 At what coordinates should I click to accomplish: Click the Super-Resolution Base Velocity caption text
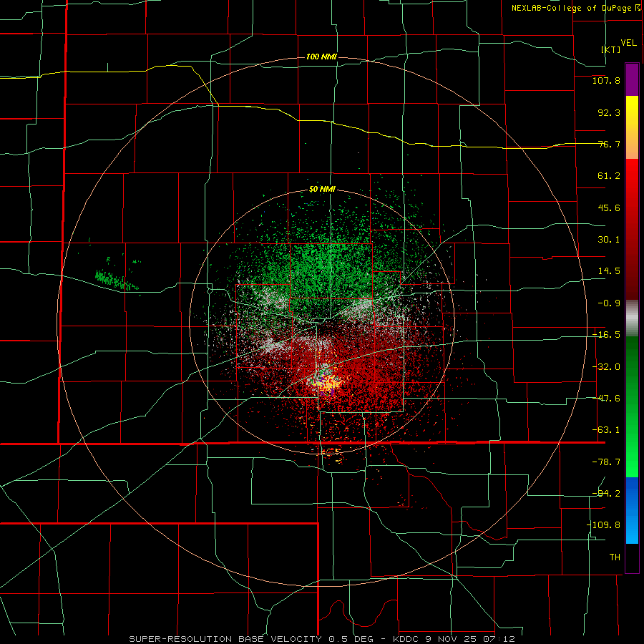click(x=321, y=639)
